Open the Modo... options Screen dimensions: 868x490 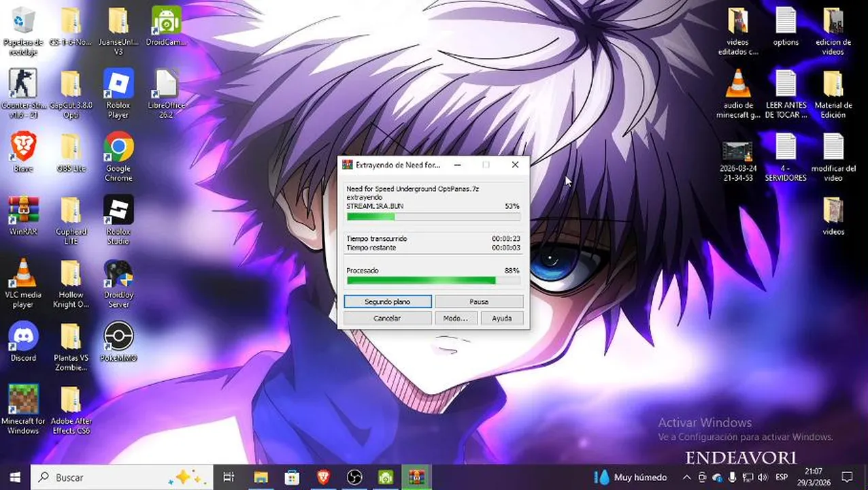[456, 318]
